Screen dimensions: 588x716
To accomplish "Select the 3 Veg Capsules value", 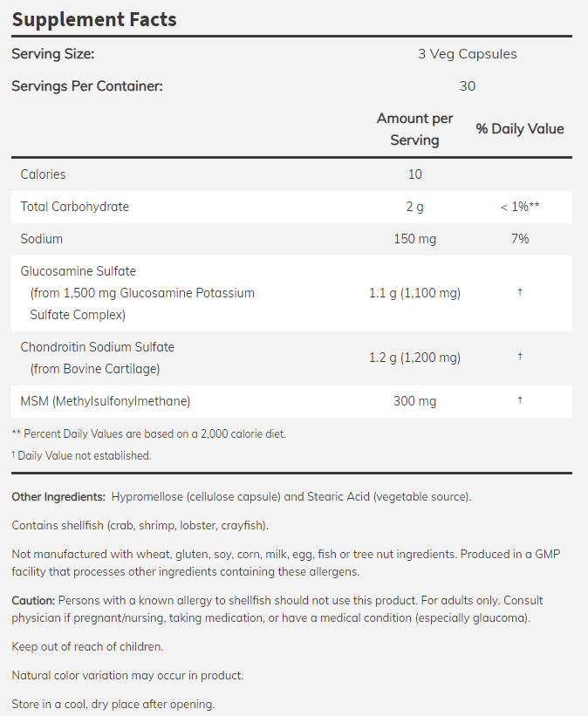I will pos(467,54).
